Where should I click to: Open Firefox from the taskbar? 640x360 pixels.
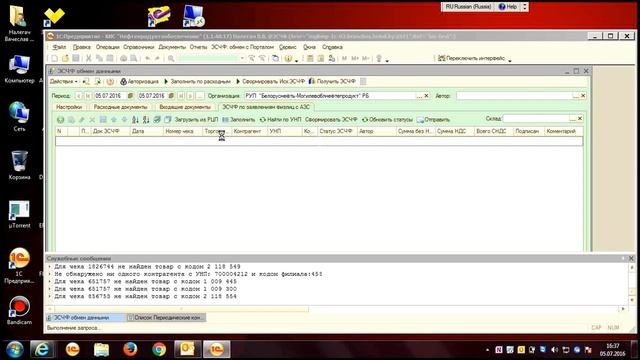pos(130,350)
